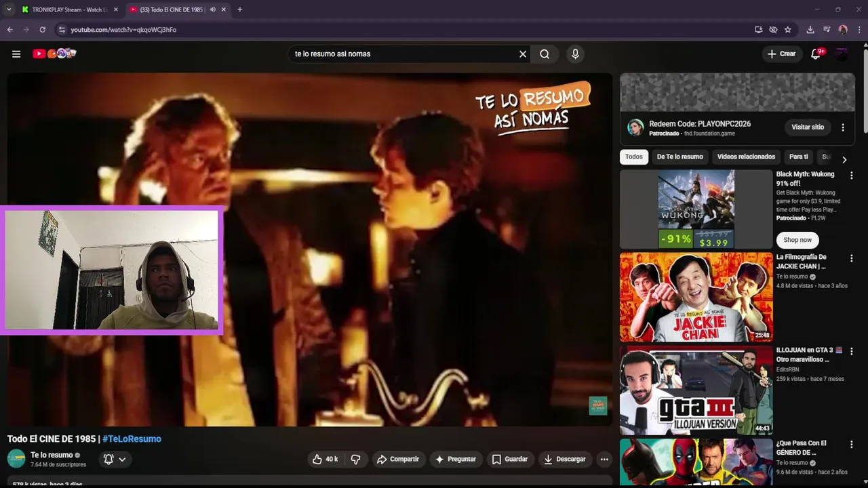
Task: Click the #TeLoResumo hashtag link
Action: 132,439
